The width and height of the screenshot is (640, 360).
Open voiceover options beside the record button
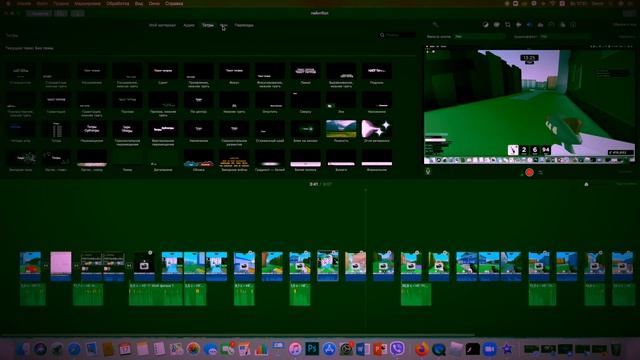(x=540, y=173)
